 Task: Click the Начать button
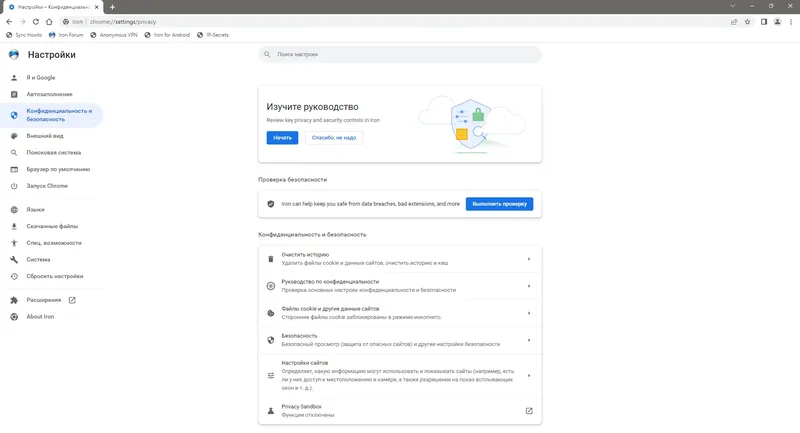coord(282,138)
